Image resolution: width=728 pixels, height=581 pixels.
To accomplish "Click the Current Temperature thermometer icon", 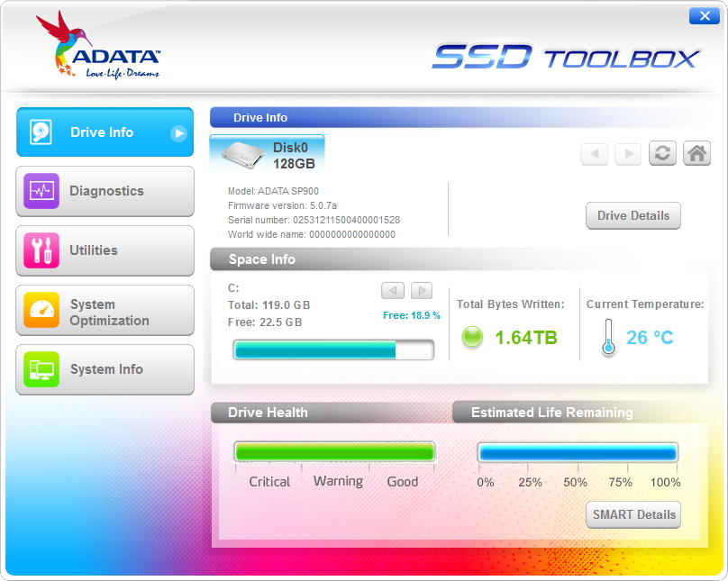I will [x=608, y=338].
